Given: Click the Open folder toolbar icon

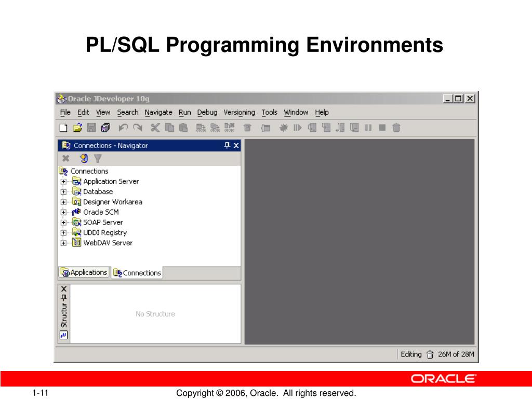Looking at the screenshot, I should click(77, 128).
